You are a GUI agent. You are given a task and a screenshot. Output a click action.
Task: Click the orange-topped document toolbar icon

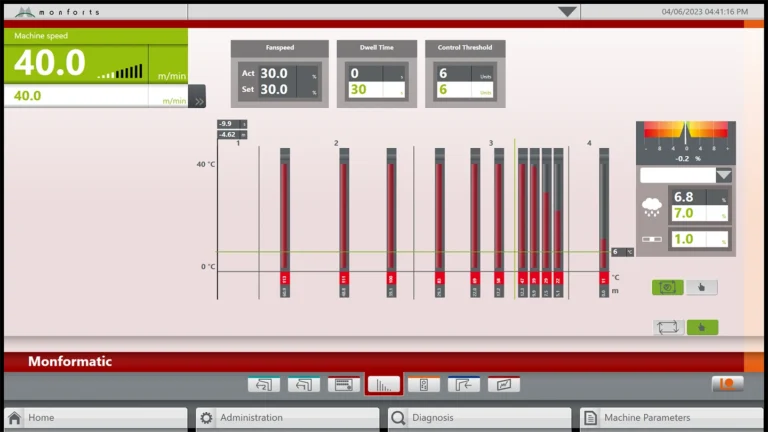coord(423,384)
